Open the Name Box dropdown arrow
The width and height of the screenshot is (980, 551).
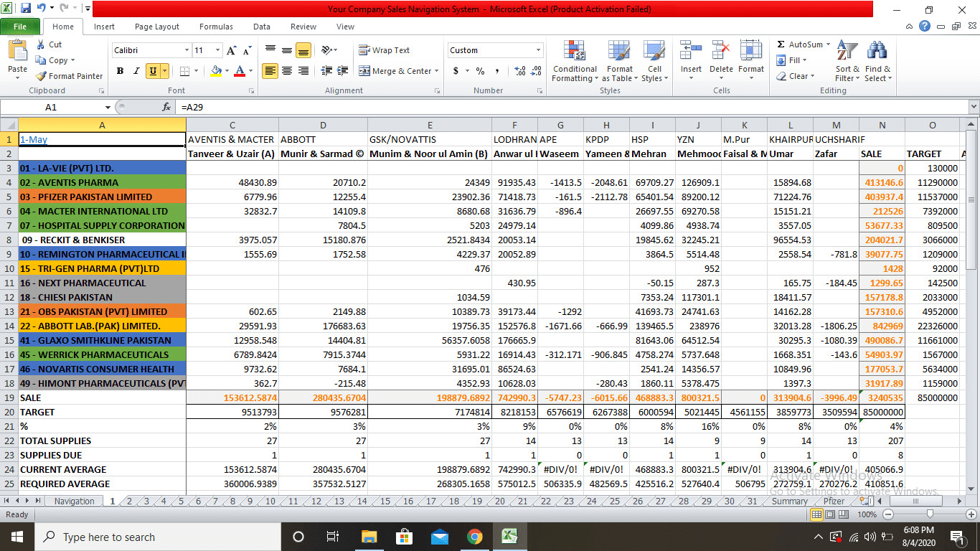point(108,107)
